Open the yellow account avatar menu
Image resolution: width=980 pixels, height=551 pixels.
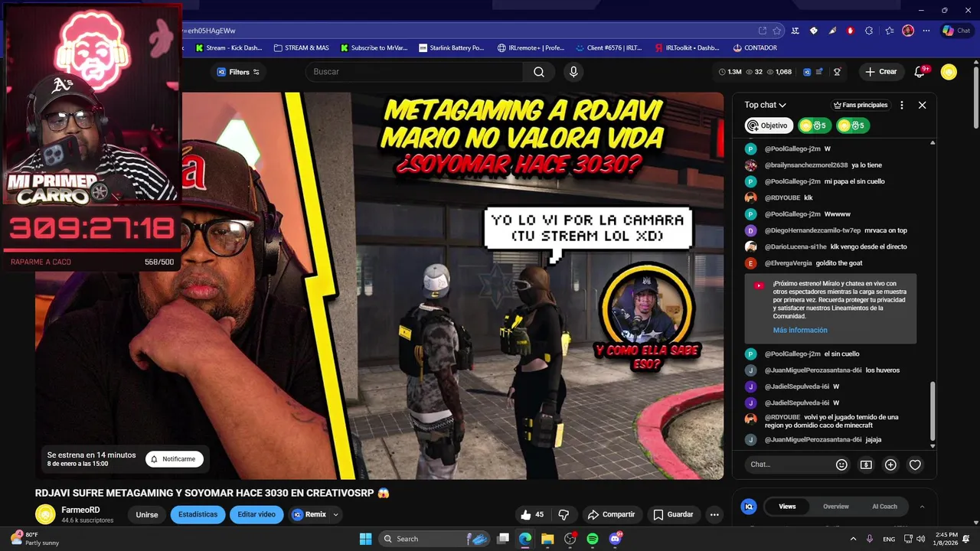click(949, 72)
